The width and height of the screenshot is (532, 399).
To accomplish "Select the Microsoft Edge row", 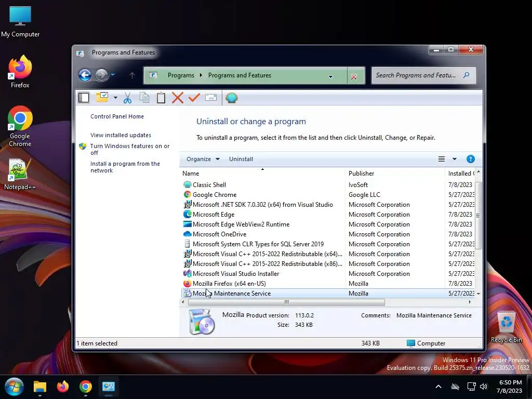I will point(327,214).
